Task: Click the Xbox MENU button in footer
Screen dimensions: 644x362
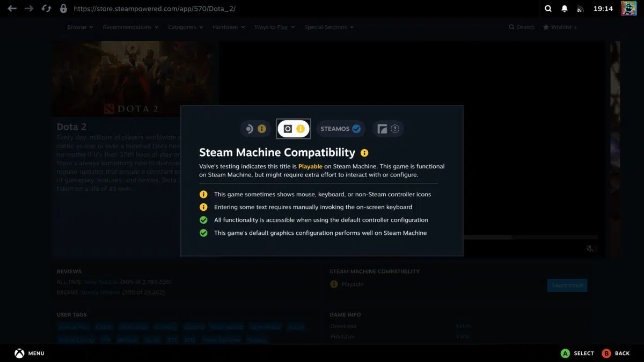Action: [29, 353]
